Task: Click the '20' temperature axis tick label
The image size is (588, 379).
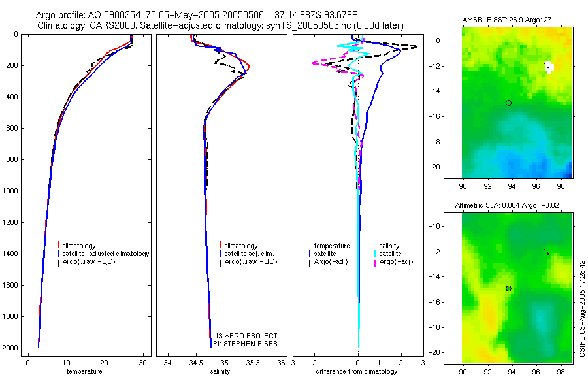Action: point(105,363)
